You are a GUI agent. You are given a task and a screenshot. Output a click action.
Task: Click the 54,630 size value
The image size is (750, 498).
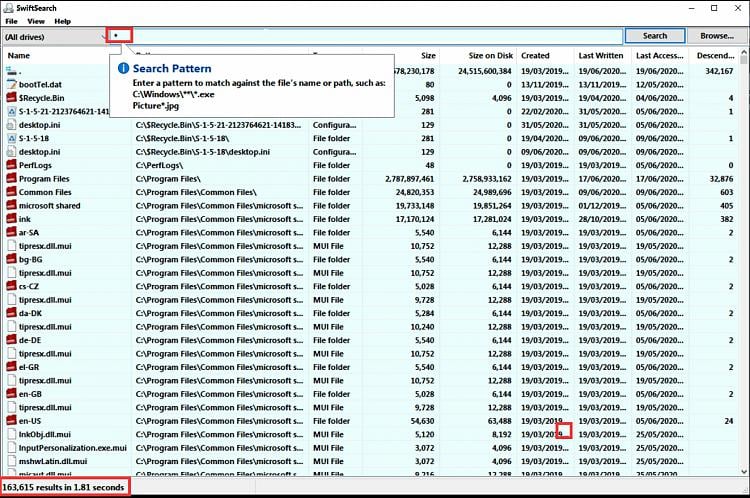(x=422, y=421)
